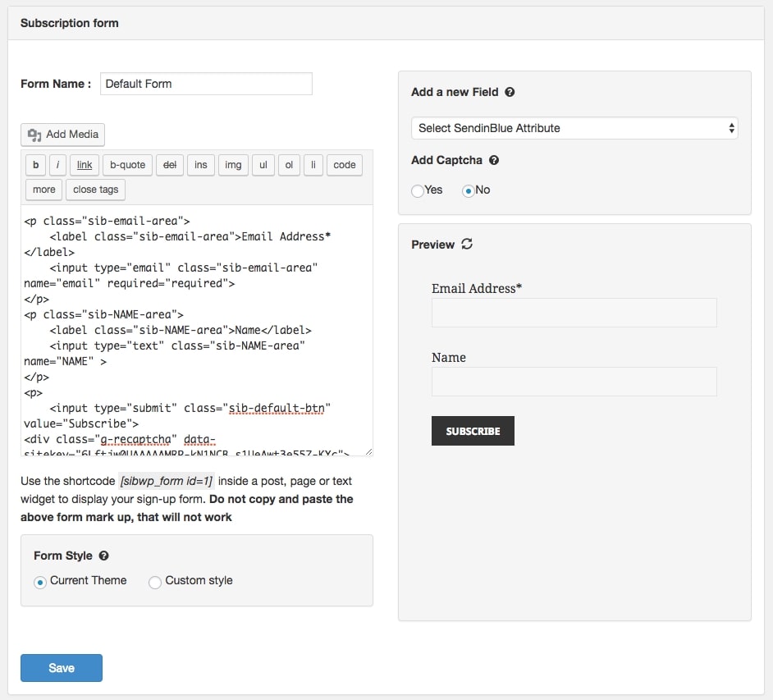Save the subscription form

coord(61,667)
